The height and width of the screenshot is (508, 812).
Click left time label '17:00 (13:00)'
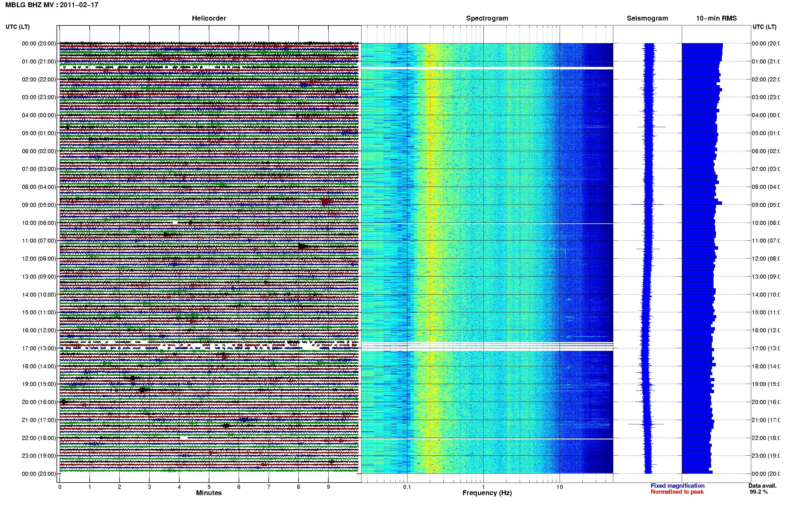39,348
